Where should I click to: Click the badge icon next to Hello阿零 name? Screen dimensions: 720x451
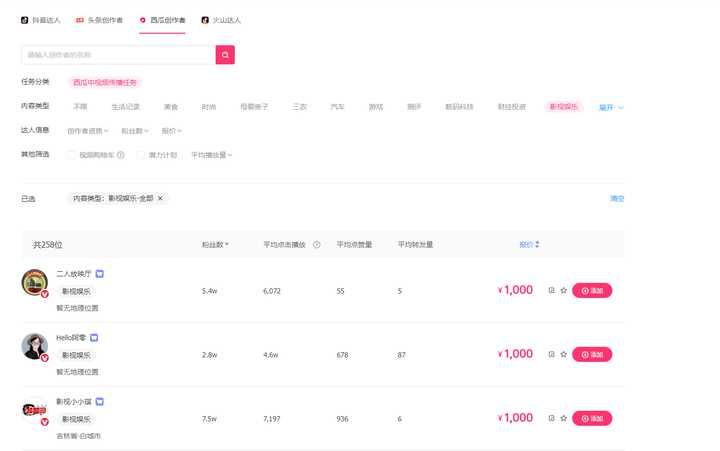coord(94,338)
